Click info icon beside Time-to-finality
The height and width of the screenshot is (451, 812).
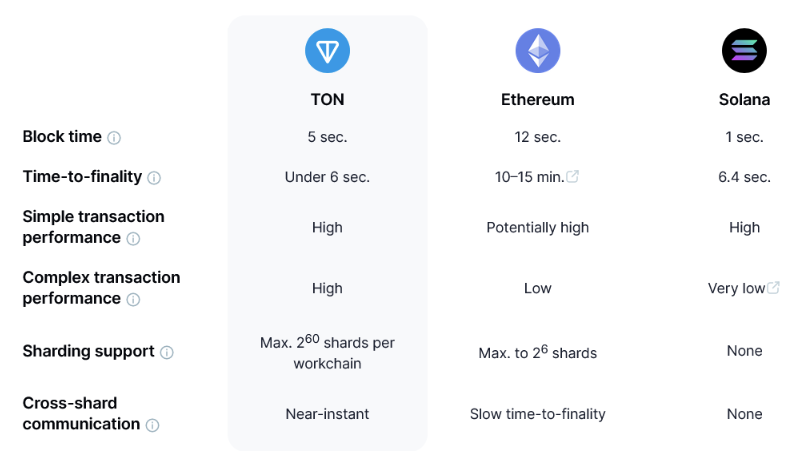[x=154, y=178]
